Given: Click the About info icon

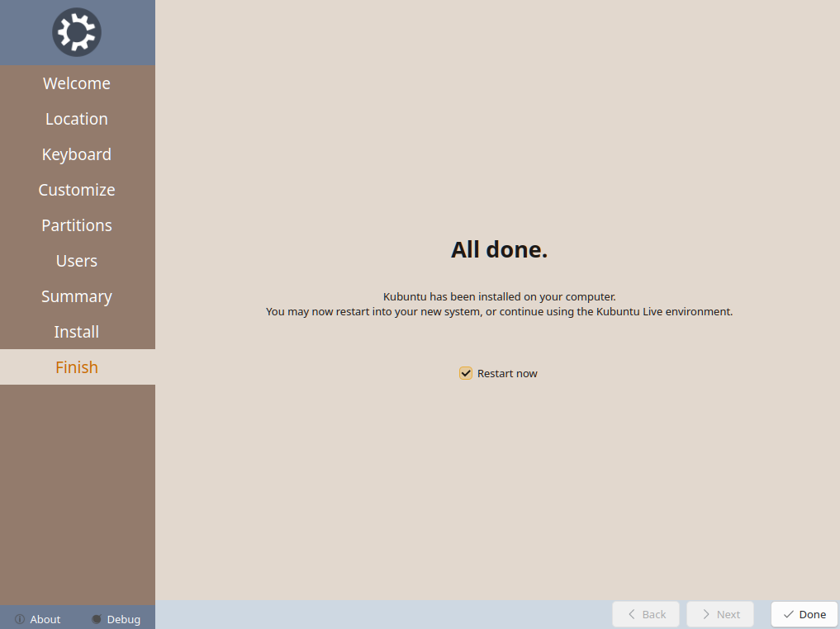Looking at the screenshot, I should 20,619.
